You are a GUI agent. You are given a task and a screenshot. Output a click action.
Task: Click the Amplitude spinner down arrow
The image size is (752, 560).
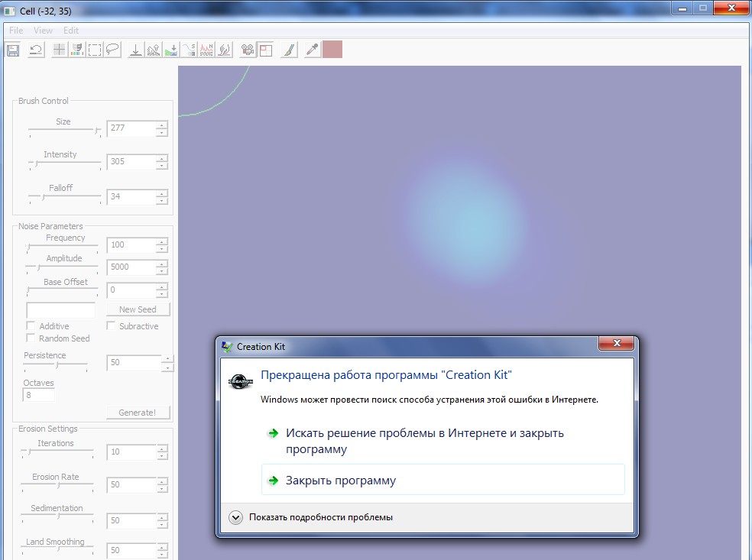click(162, 271)
